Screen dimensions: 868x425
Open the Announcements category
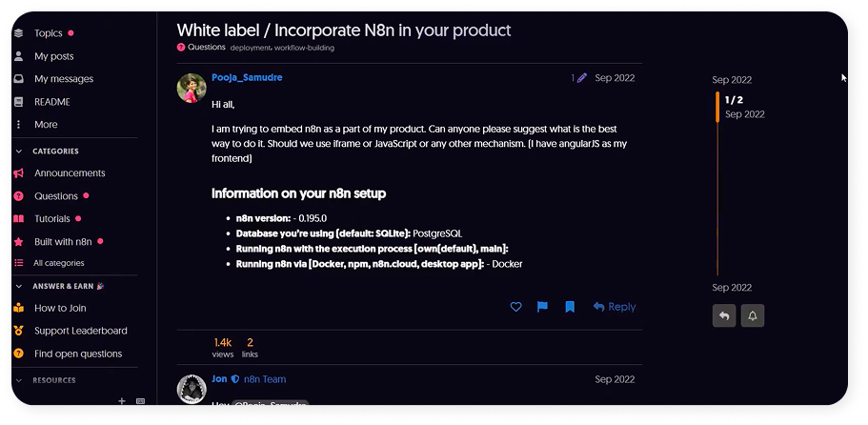pos(70,173)
